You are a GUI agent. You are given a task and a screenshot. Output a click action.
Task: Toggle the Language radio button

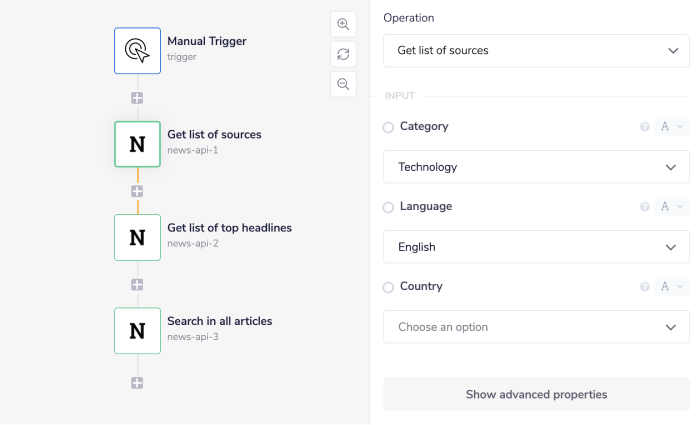(x=388, y=207)
